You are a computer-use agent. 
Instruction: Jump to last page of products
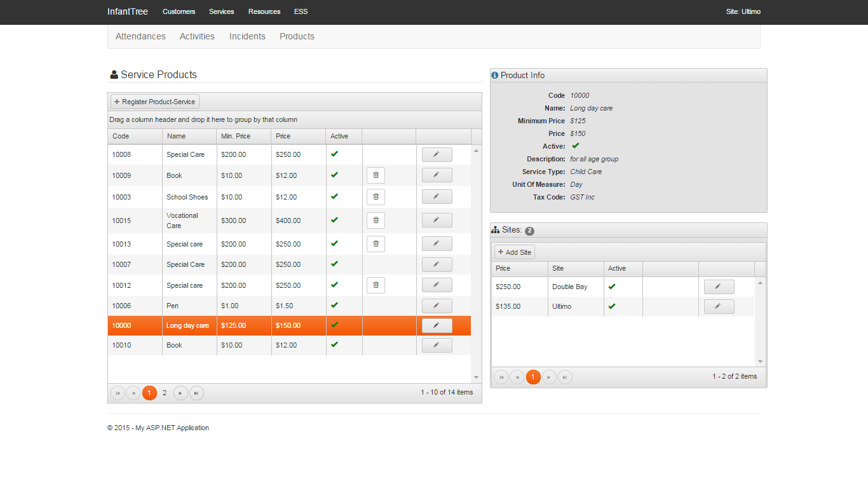197,393
